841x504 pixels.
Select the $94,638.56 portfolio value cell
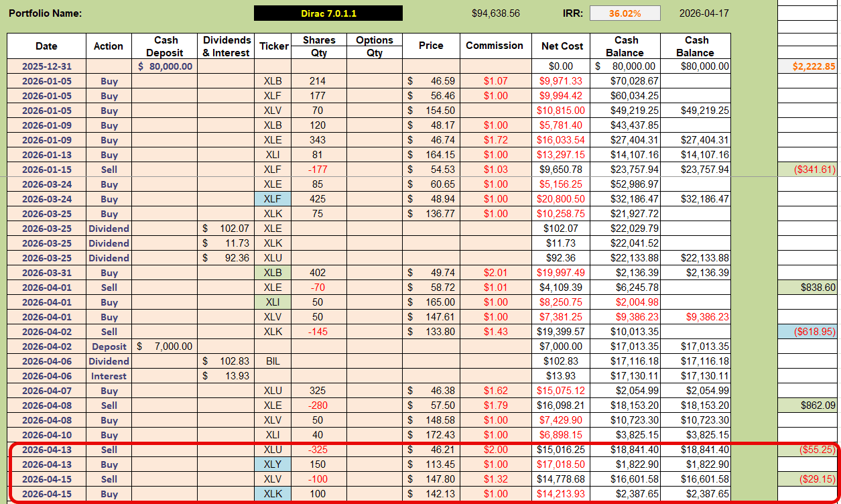pos(496,13)
